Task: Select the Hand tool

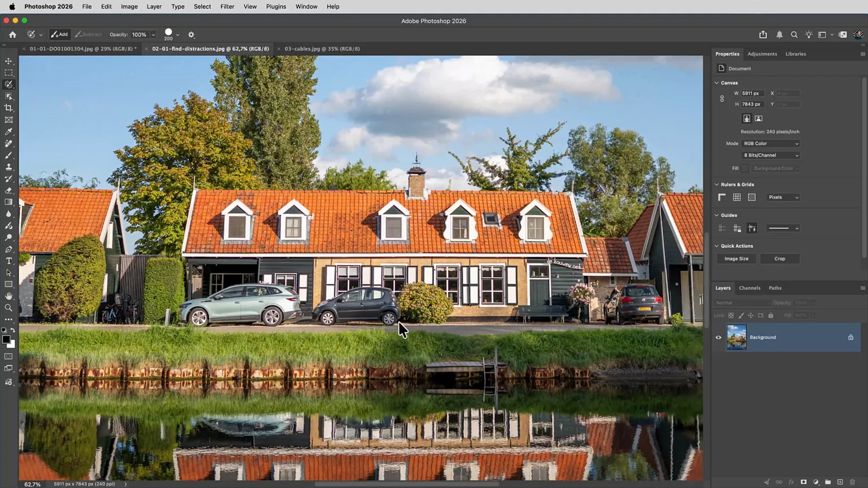Action: pyautogui.click(x=9, y=296)
